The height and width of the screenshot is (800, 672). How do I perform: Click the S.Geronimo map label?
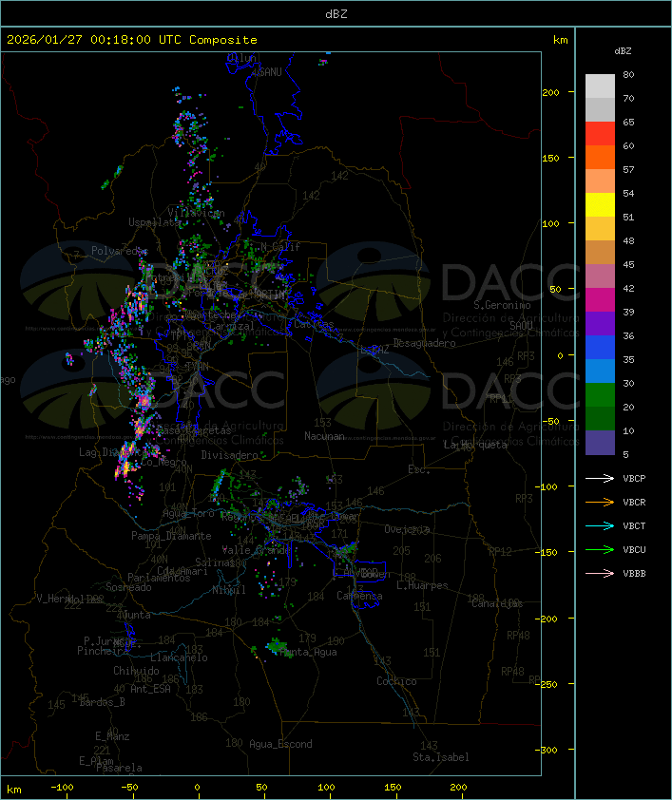[x=502, y=306]
